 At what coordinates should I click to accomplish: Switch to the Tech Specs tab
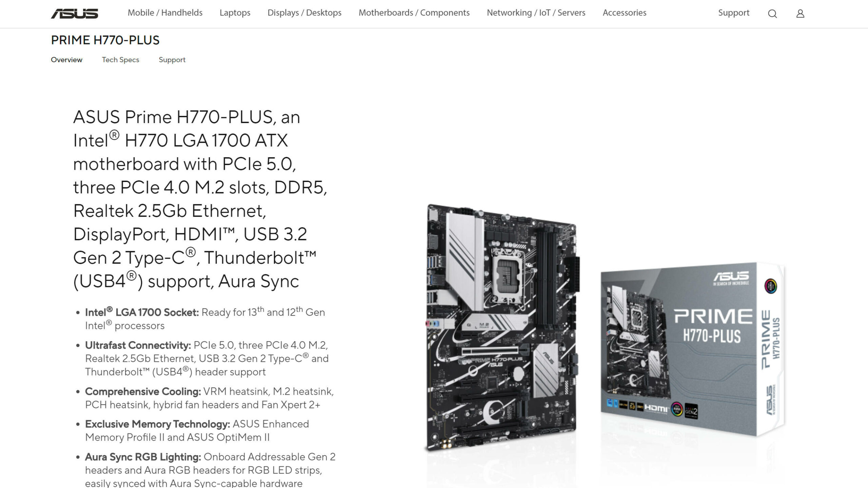pos(120,60)
